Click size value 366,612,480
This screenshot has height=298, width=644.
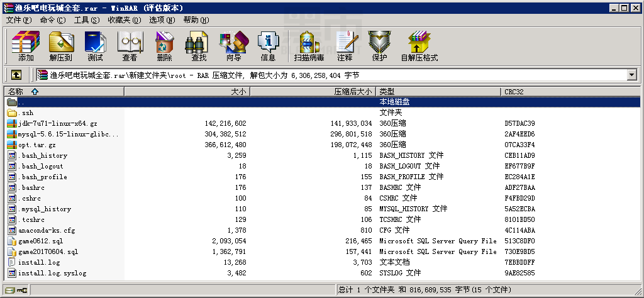[x=225, y=145]
